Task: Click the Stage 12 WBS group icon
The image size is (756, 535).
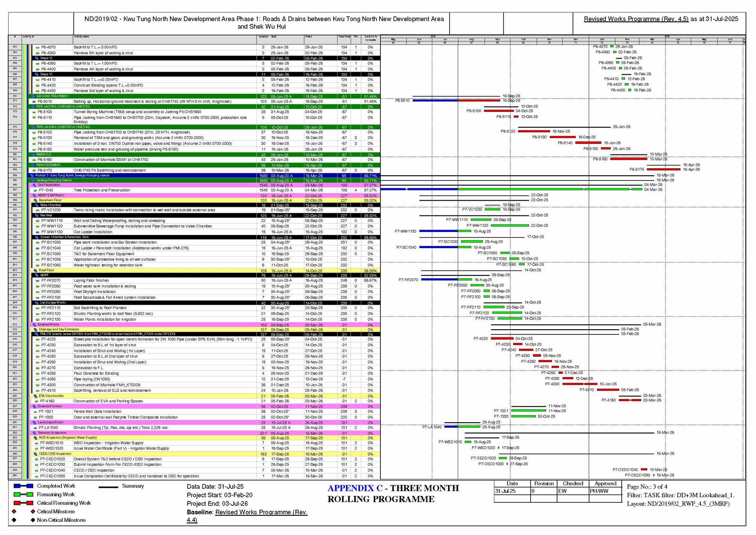Action: [x=37, y=58]
